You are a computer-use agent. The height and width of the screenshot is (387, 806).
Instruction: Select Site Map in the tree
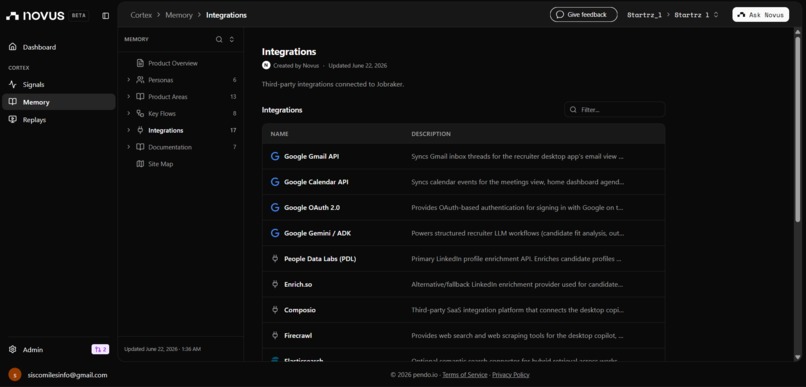160,164
